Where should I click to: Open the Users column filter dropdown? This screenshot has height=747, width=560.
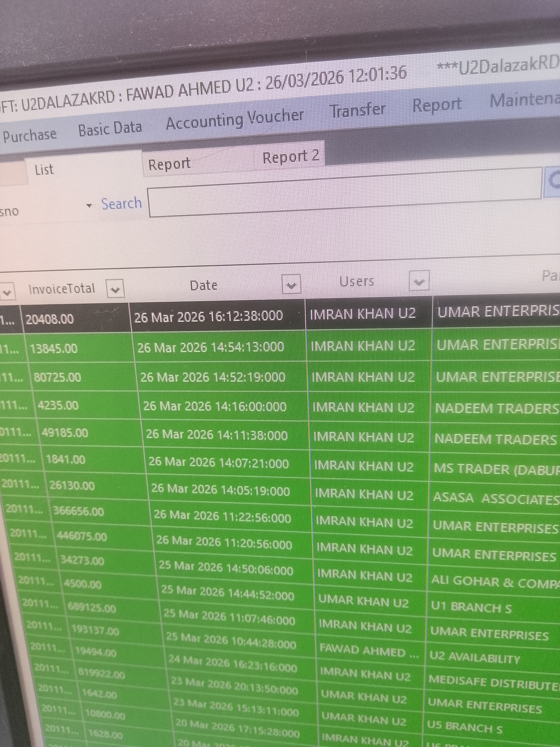[x=419, y=281]
